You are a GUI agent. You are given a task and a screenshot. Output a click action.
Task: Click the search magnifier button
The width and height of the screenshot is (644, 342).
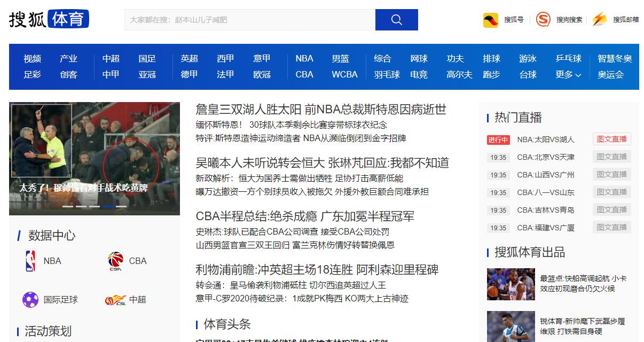(396, 20)
